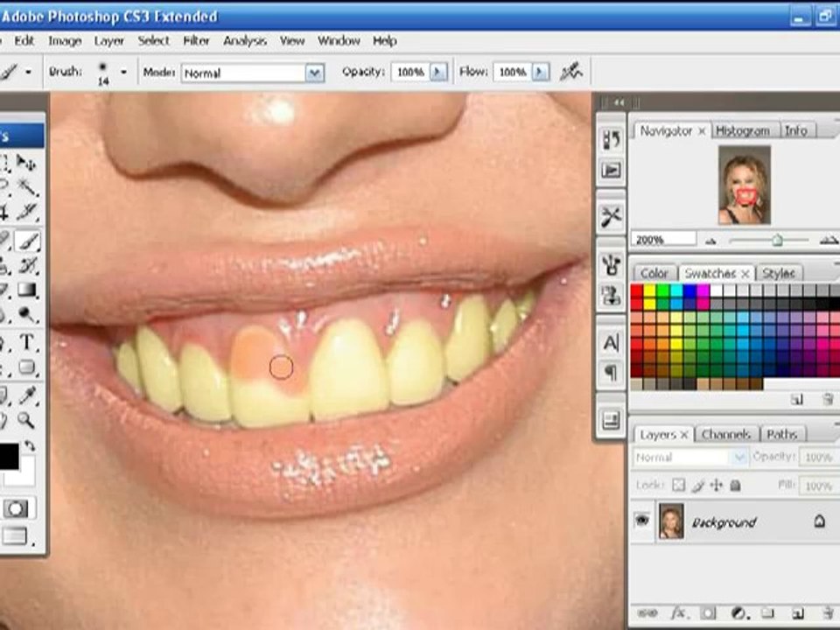
Task: Select the Eyedropper tool
Action: pyautogui.click(x=27, y=395)
